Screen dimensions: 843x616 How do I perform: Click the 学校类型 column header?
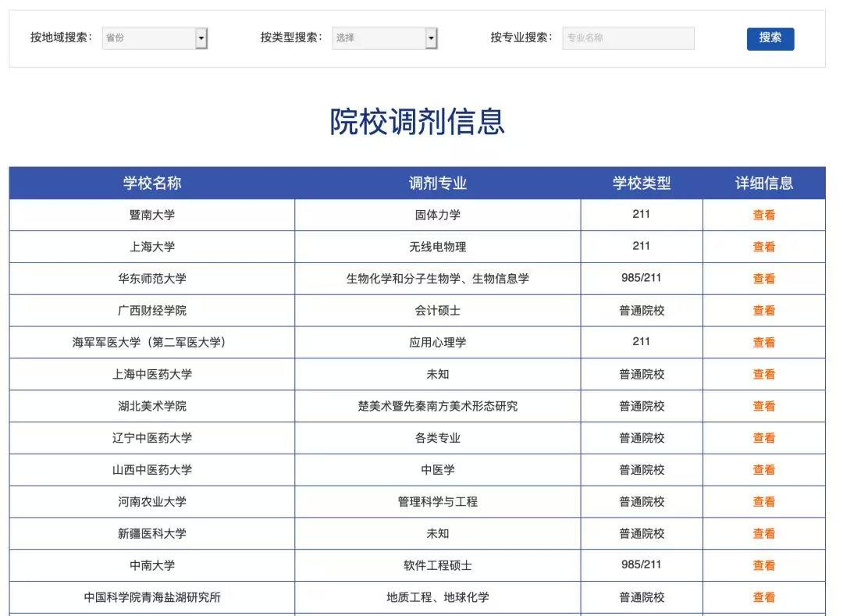[x=642, y=183]
